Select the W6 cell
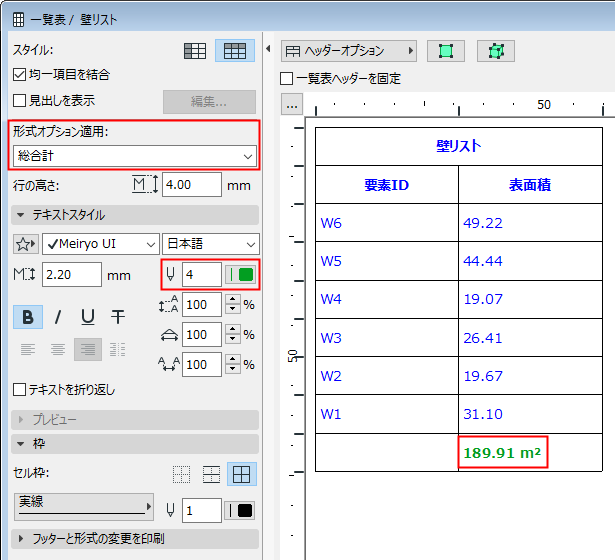Viewport: 615px width, 560px height. 387,223
